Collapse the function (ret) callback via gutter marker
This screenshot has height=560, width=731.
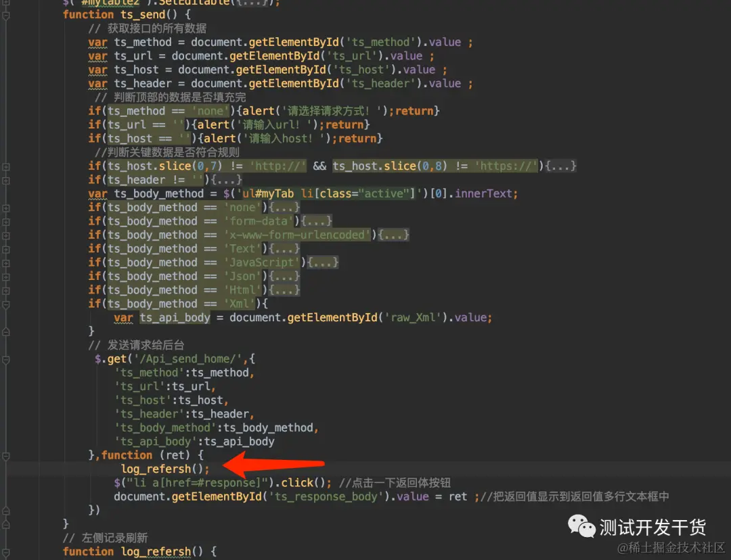click(x=6, y=456)
